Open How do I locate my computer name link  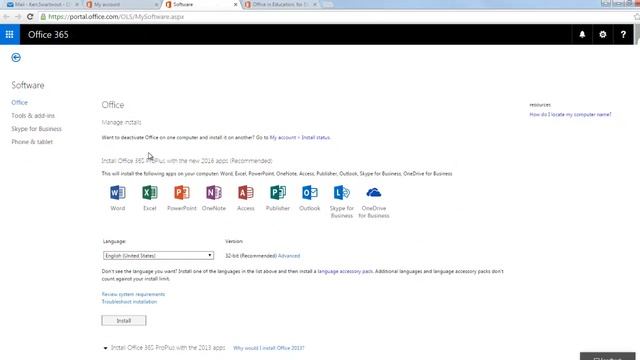570,115
